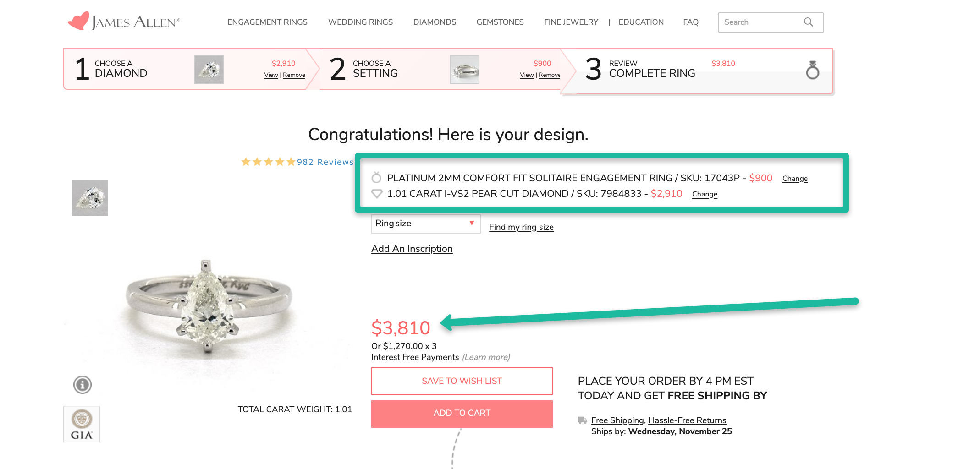Click the five-star rating icons
This screenshot has width=980, height=469.
click(x=268, y=162)
